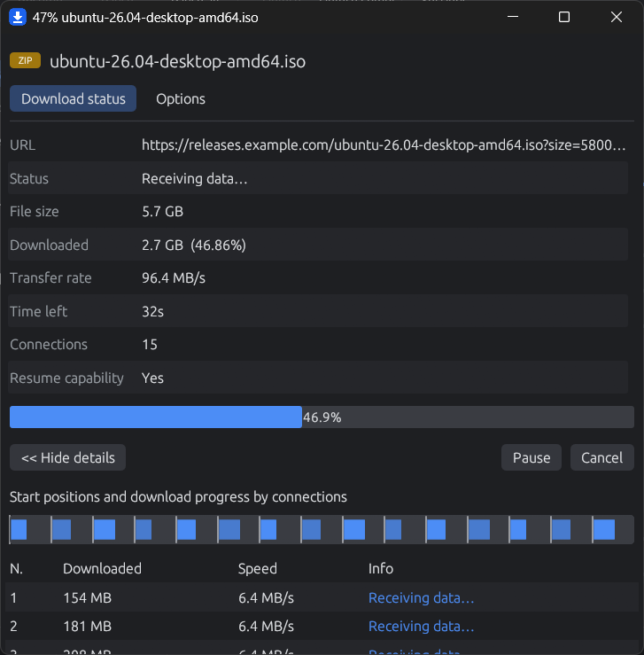This screenshot has width=644, height=655.
Task: Pause the download
Action: 531,457
